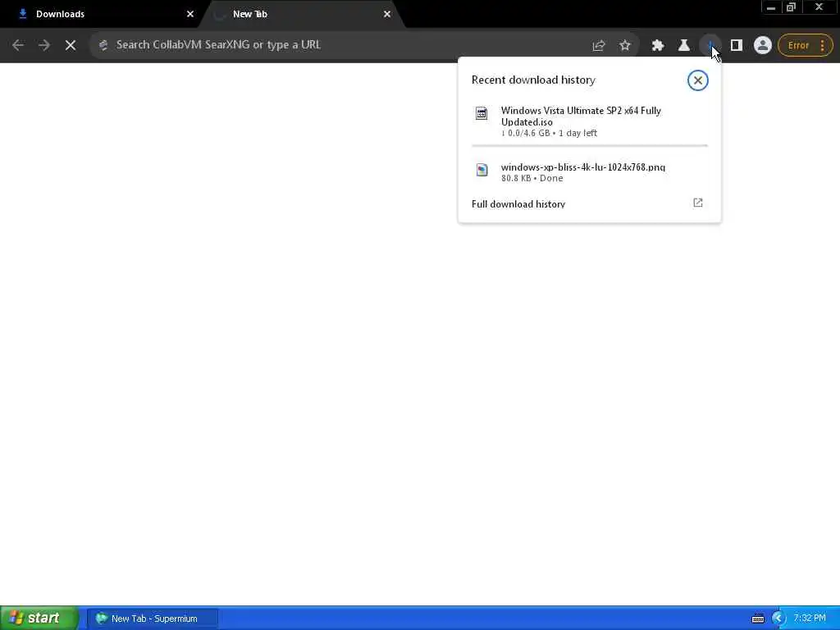Share this page using share icon
Screen dimensions: 840x630
click(x=598, y=46)
